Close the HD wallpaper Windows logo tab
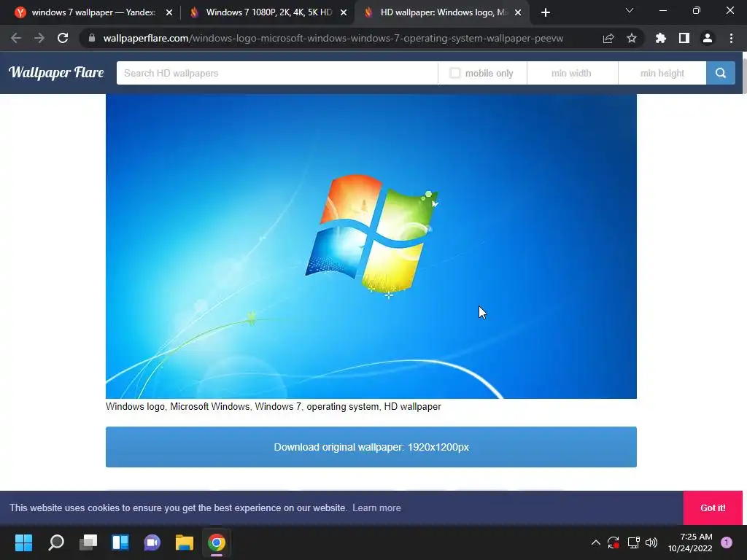 coord(518,13)
